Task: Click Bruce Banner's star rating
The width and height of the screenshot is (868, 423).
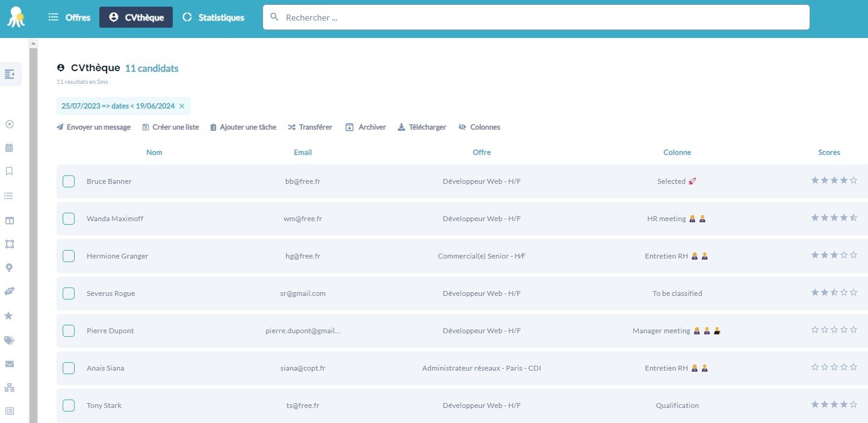Action: 834,180
